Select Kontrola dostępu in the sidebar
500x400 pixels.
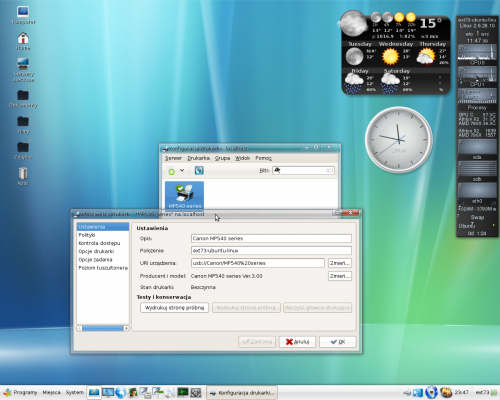pos(103,243)
